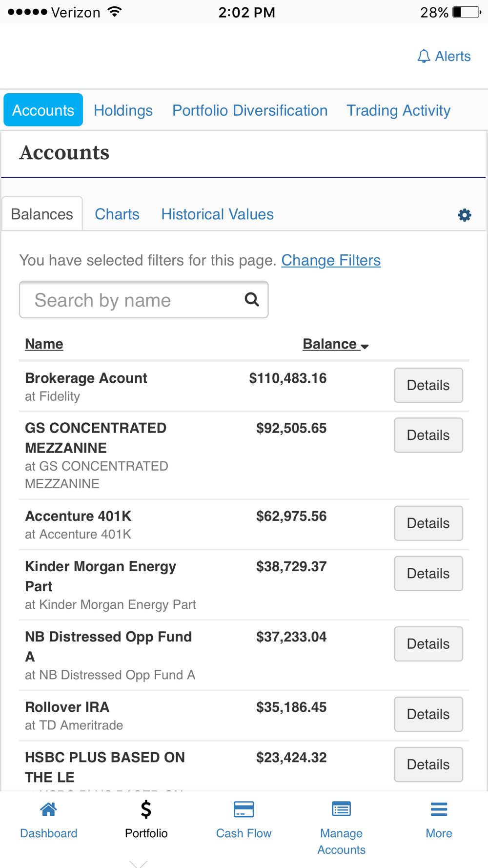Tap the Portfolio label in bottom bar
The image size is (488, 868).
(x=146, y=833)
